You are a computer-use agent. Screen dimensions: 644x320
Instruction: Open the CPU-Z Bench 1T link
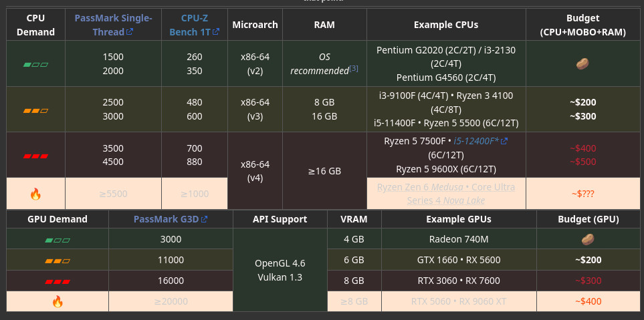coord(194,25)
